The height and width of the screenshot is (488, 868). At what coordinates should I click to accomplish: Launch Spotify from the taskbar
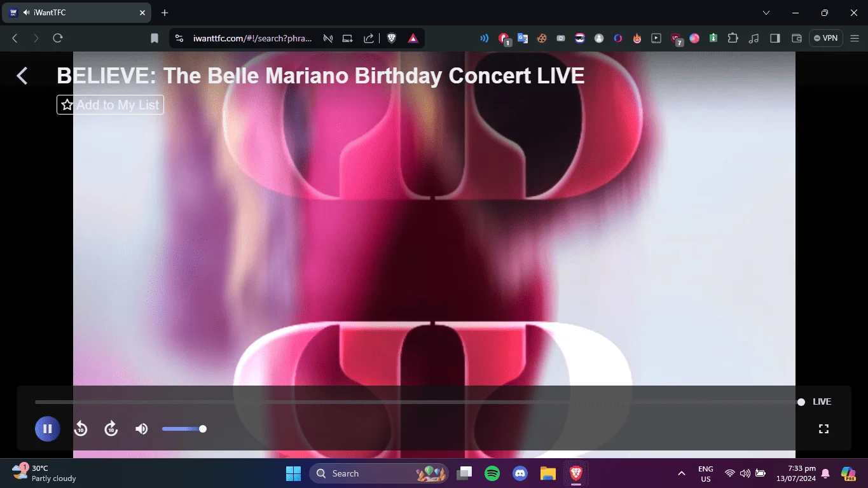(x=492, y=473)
